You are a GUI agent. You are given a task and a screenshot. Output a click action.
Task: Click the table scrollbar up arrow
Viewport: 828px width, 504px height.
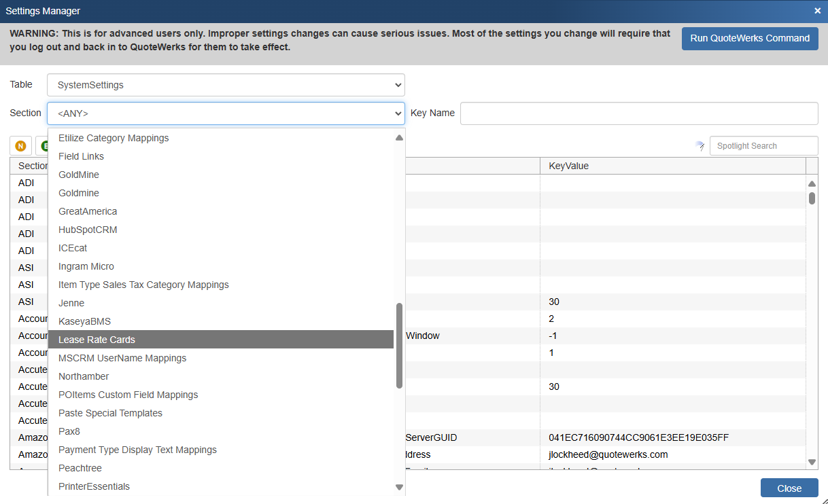[x=812, y=183]
